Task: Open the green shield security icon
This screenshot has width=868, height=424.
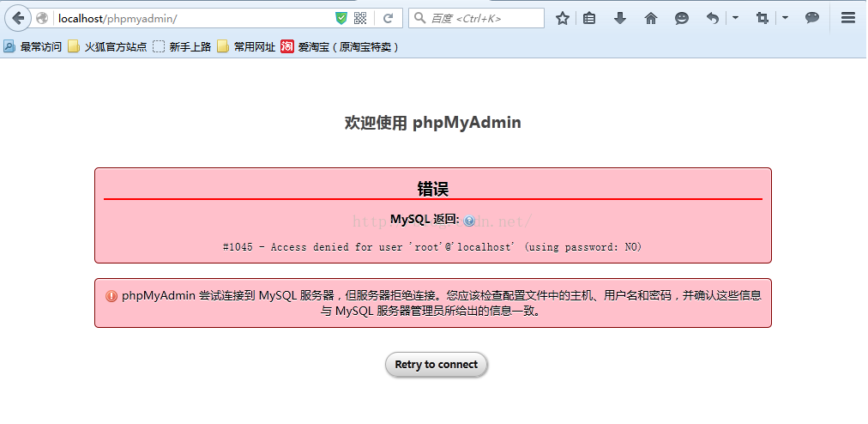Action: (x=341, y=18)
